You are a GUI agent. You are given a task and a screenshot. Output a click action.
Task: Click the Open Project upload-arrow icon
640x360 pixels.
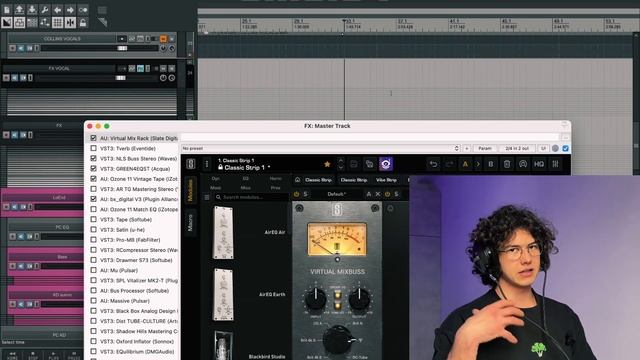pyautogui.click(x=19, y=9)
